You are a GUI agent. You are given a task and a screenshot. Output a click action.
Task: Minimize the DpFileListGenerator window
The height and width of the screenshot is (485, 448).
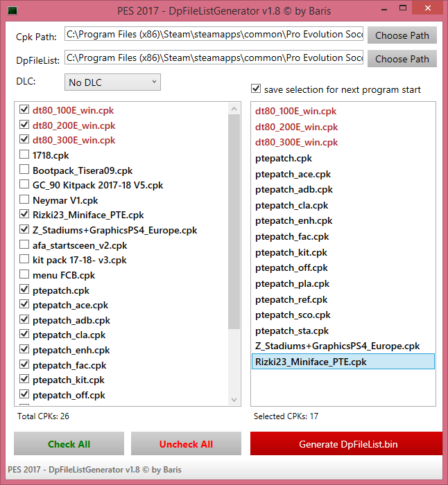384,8
